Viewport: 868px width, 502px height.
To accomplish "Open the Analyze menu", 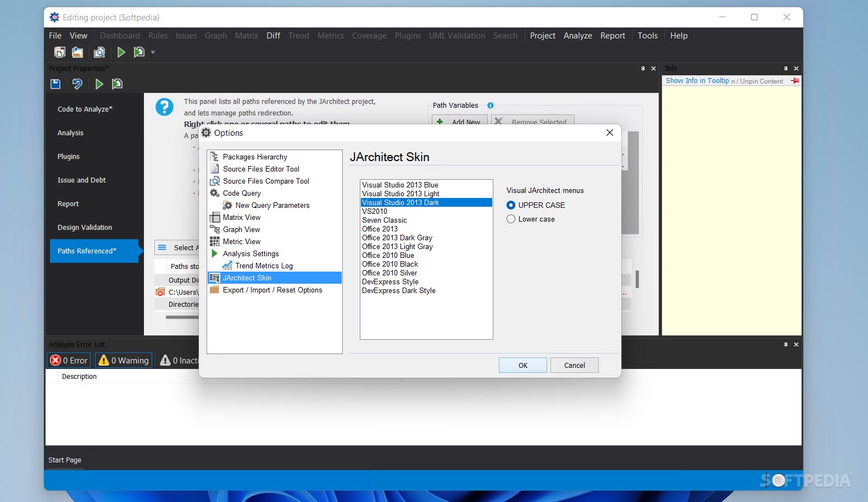I will coord(578,36).
